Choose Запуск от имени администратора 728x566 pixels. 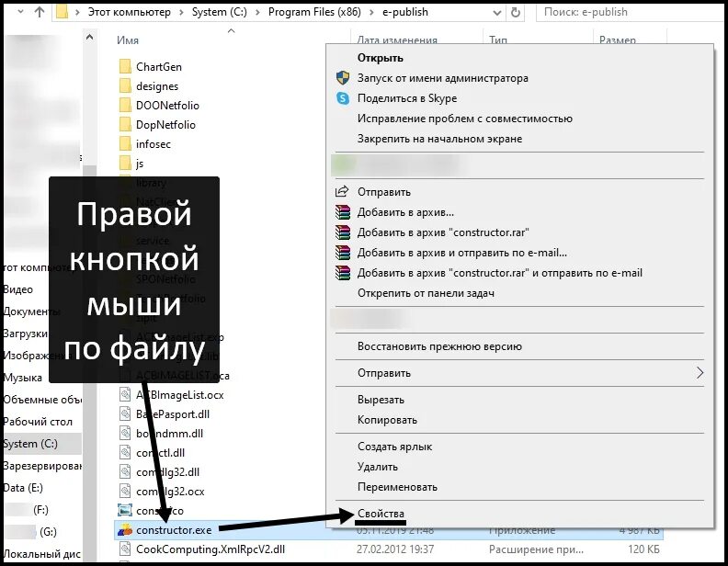(443, 78)
